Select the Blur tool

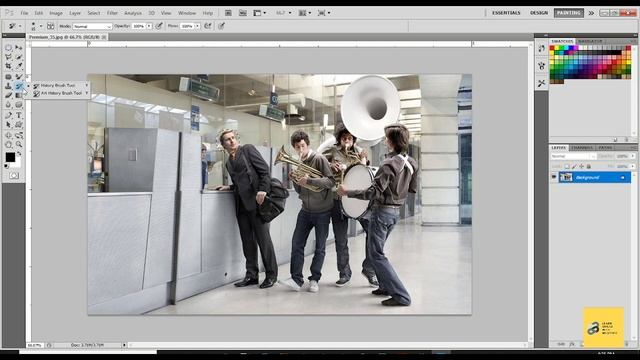click(x=8, y=105)
